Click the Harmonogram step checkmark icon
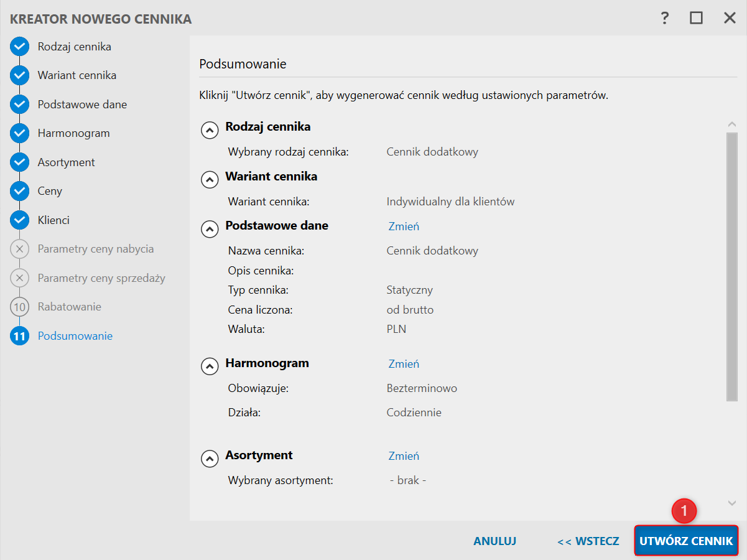 (20, 133)
